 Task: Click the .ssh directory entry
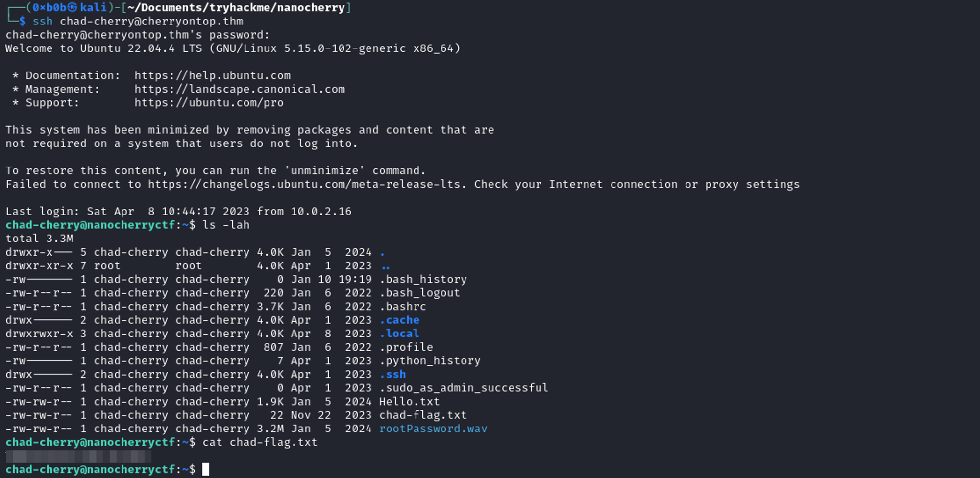[x=392, y=374]
